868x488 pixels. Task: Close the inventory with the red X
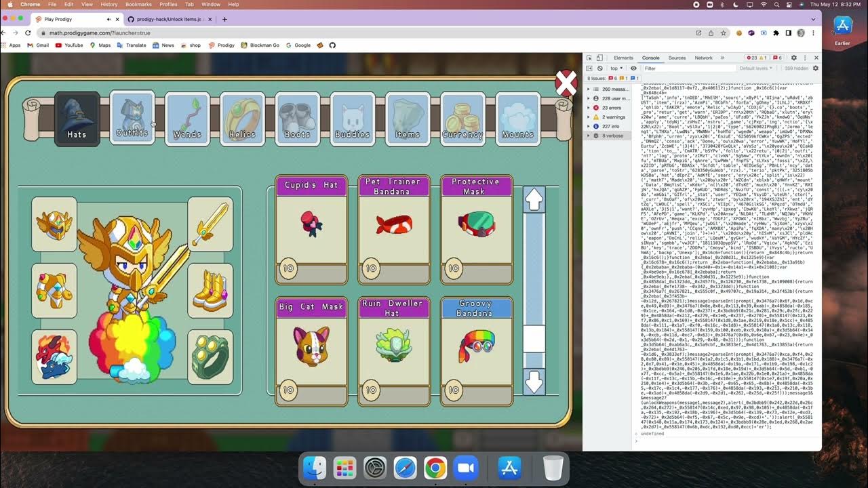tap(566, 83)
